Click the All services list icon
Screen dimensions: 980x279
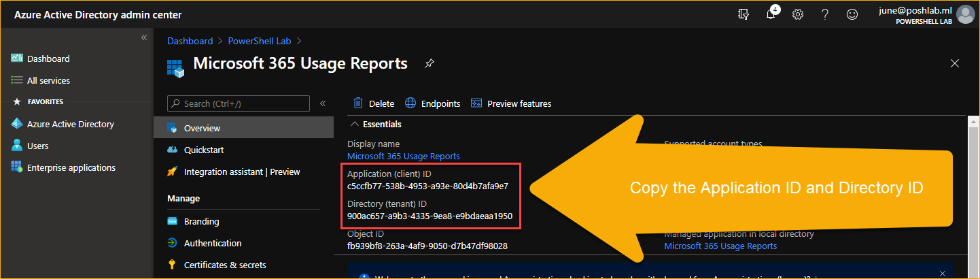[x=17, y=80]
